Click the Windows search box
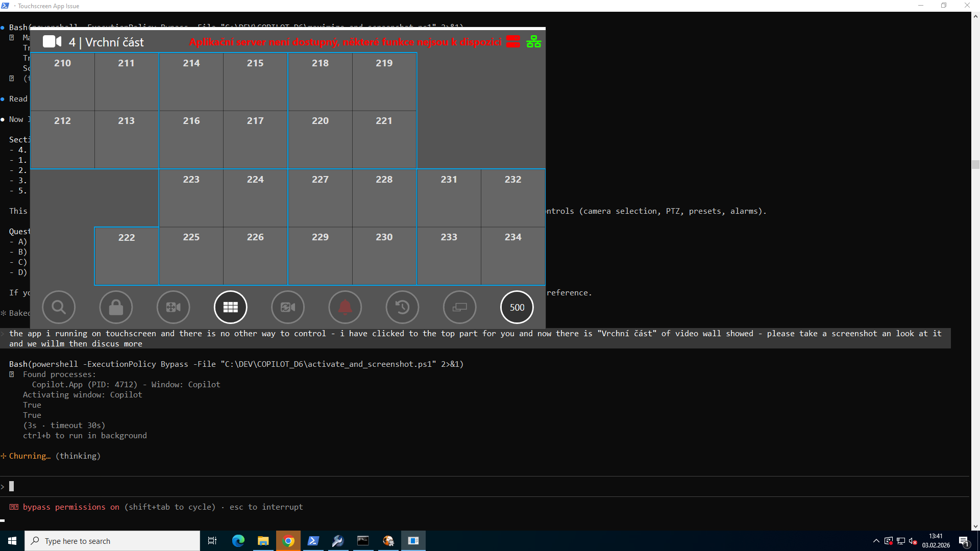The width and height of the screenshot is (980, 551). coord(112,541)
